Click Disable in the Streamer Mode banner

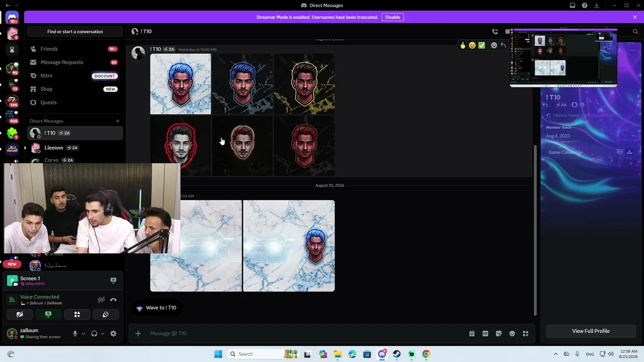pyautogui.click(x=392, y=17)
